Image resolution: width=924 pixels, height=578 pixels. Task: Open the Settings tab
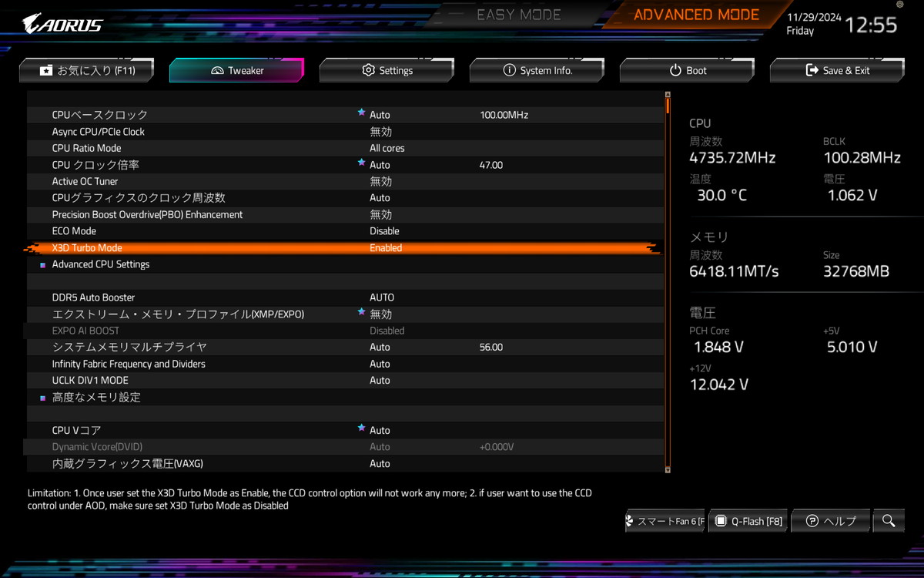click(387, 70)
